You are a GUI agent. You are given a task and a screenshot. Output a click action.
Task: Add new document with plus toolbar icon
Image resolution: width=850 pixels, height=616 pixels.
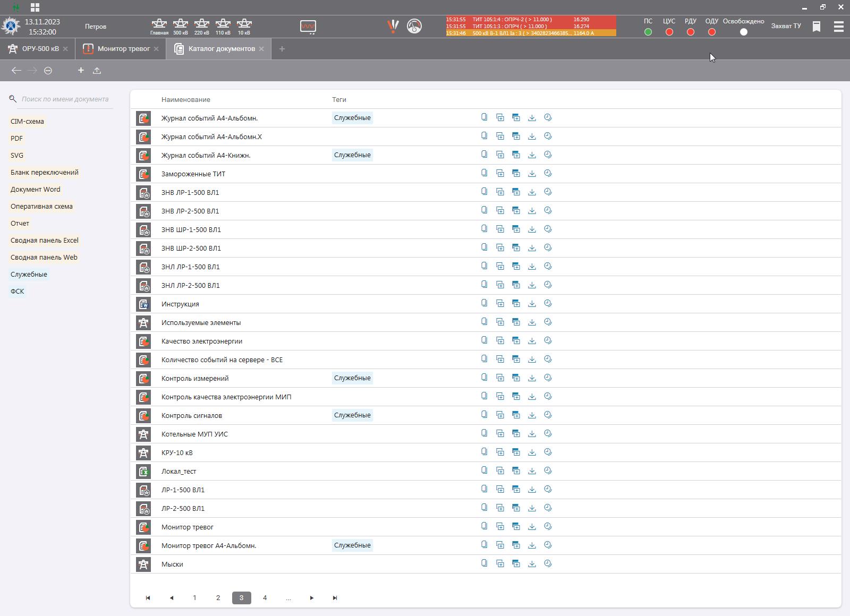click(81, 70)
